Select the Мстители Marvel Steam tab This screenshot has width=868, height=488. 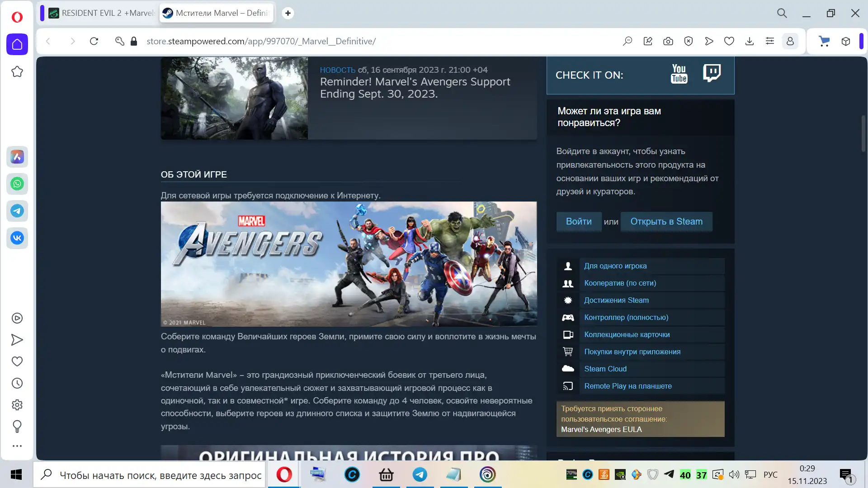pyautogui.click(x=217, y=13)
